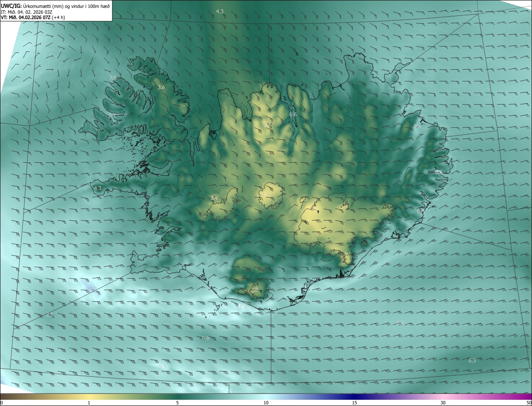This screenshot has width=532, height=406.
Task: Click the 2.2 value label beside the western glacier
Action: point(214,198)
